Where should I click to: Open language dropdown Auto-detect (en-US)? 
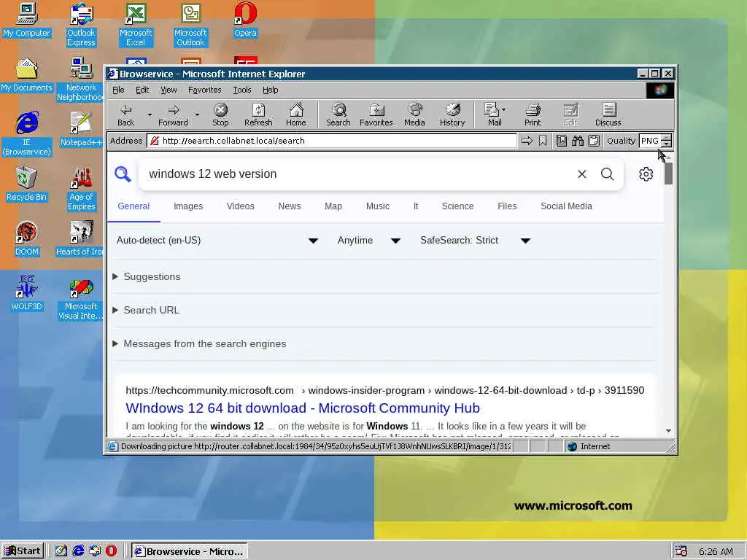pyautogui.click(x=217, y=241)
